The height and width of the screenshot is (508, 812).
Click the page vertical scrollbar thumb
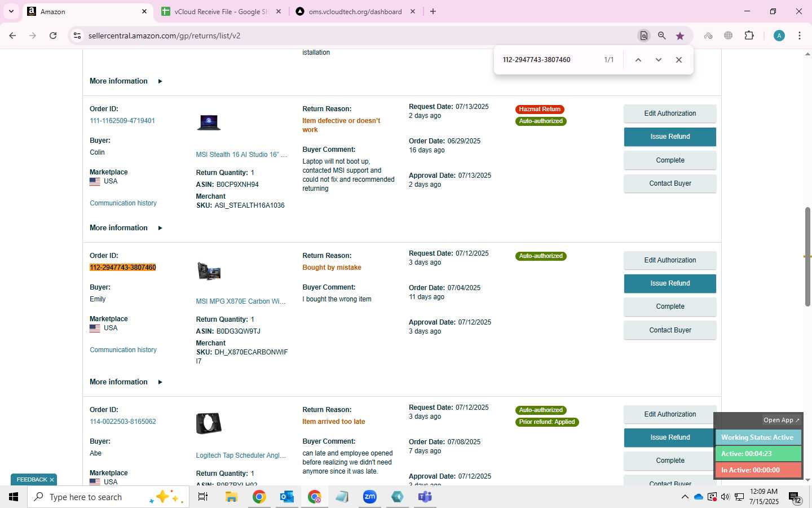point(807,257)
